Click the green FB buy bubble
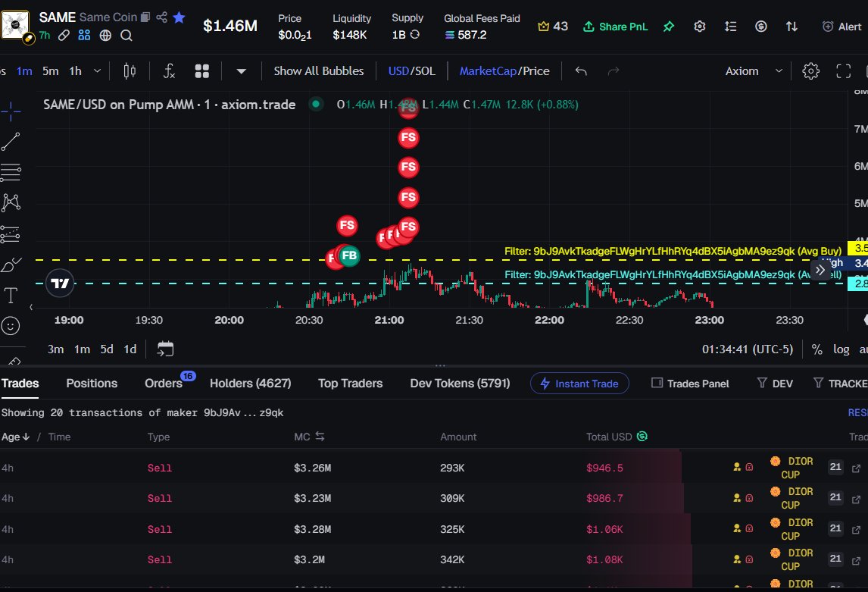Viewport: 868px width, 592px height. coord(349,256)
